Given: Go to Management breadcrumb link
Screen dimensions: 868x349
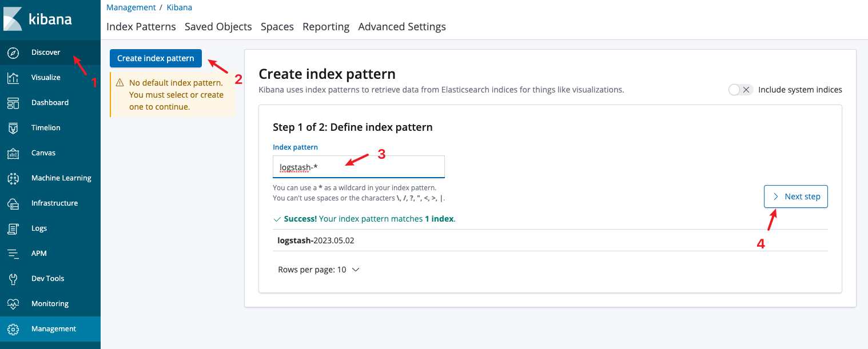Looking at the screenshot, I should pos(131,7).
